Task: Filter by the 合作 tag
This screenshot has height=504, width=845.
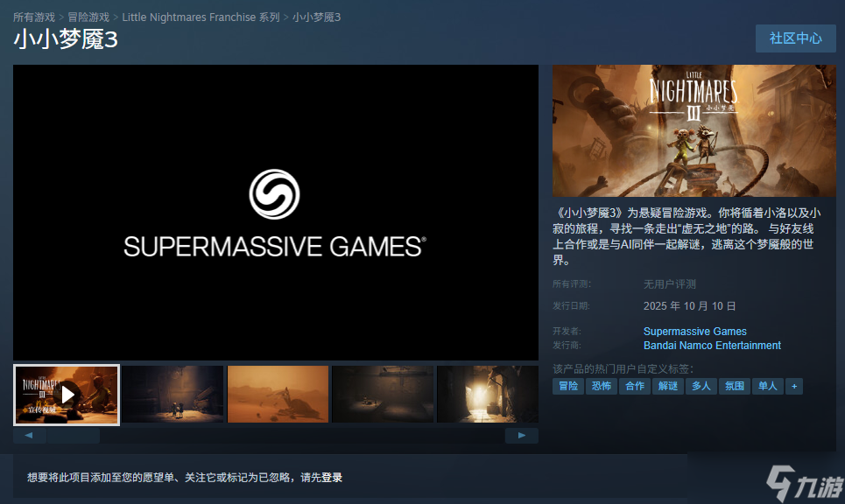Action: [x=635, y=386]
